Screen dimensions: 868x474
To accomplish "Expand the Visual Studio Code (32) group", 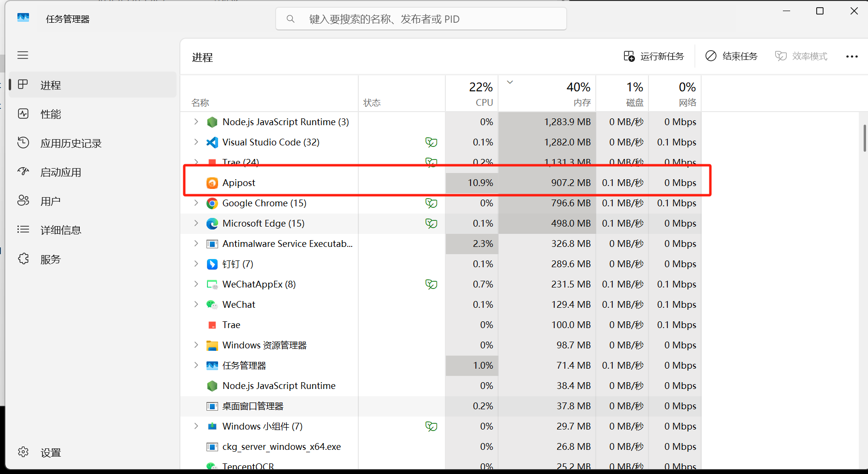I will pyautogui.click(x=196, y=142).
